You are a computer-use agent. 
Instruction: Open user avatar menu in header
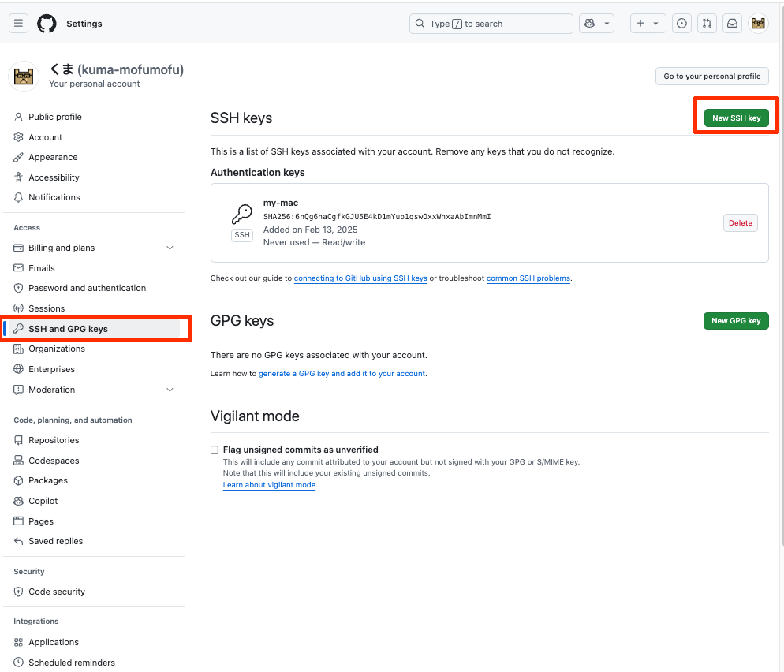pyautogui.click(x=758, y=24)
